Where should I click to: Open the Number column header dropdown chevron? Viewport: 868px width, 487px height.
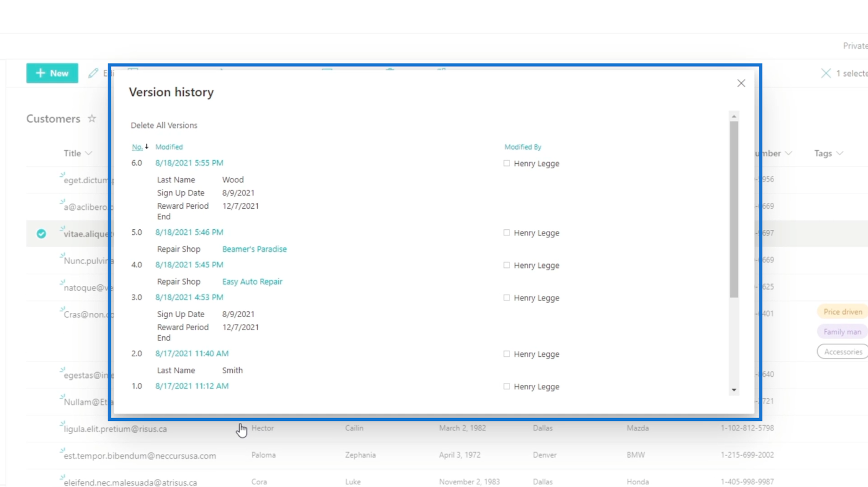[788, 153]
